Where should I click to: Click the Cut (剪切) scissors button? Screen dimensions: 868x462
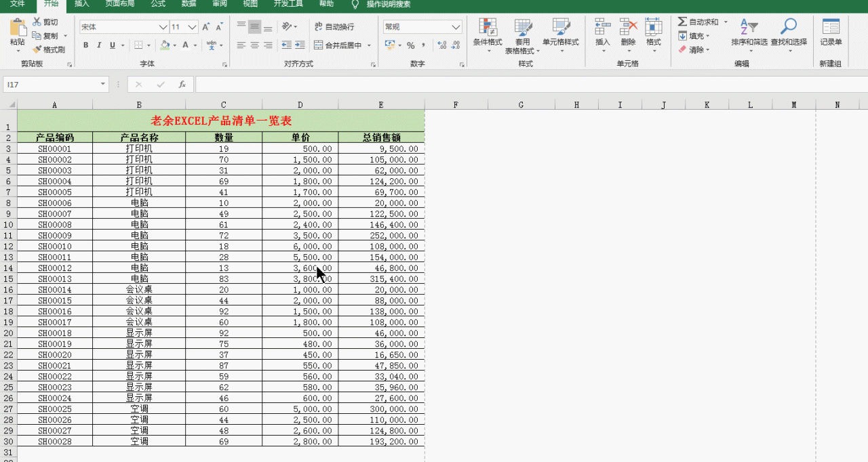[45, 22]
